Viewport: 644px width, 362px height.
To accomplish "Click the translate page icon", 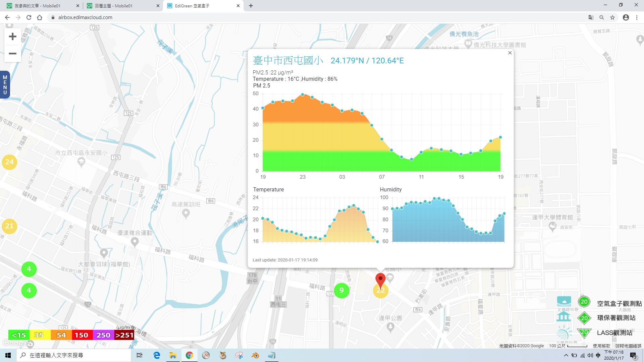I will (591, 17).
